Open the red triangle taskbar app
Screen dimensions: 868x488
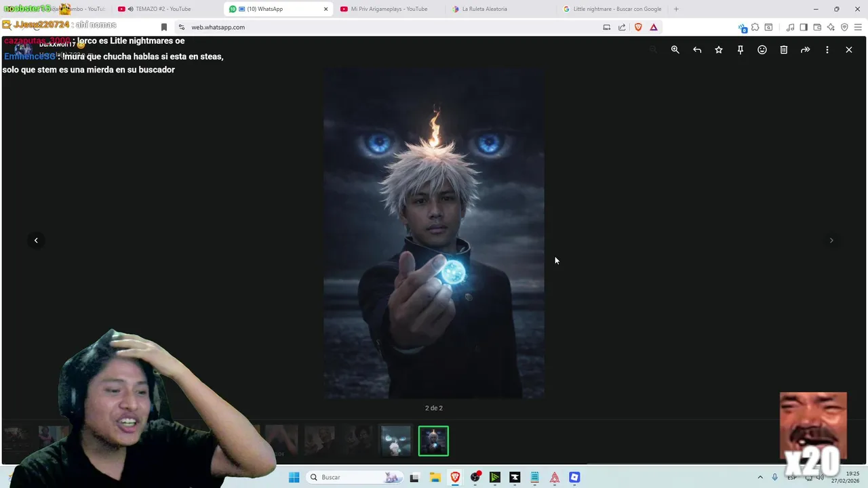(x=555, y=477)
